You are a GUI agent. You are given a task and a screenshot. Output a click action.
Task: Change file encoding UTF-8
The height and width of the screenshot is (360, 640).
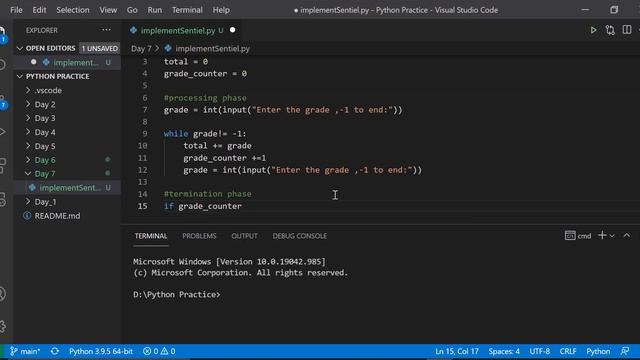(x=540, y=351)
